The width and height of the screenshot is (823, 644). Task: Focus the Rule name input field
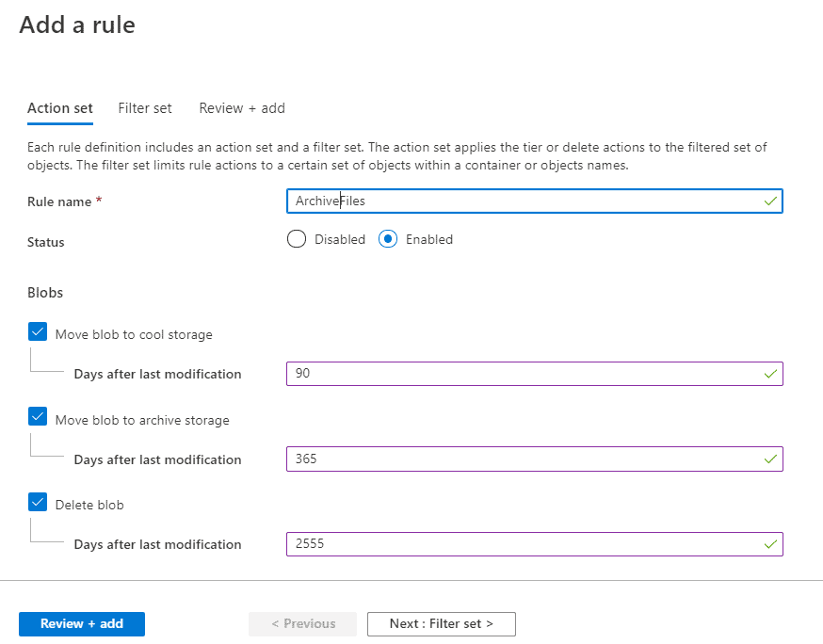[x=535, y=201]
